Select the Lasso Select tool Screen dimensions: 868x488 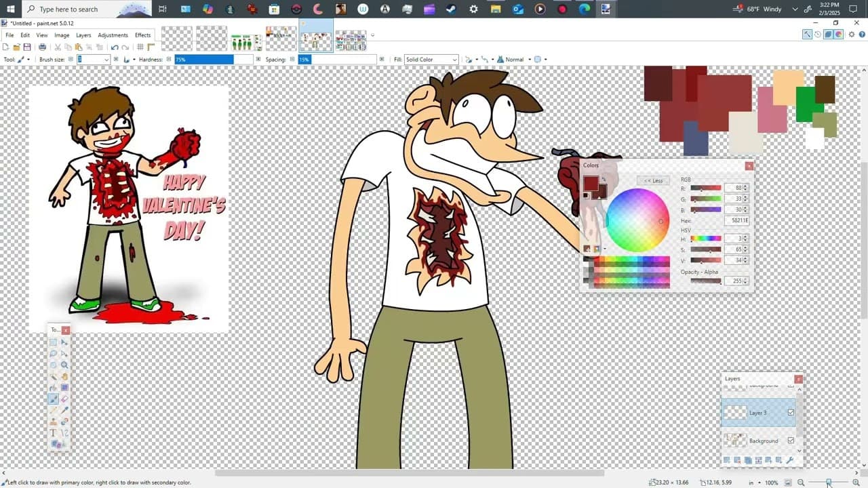click(53, 353)
